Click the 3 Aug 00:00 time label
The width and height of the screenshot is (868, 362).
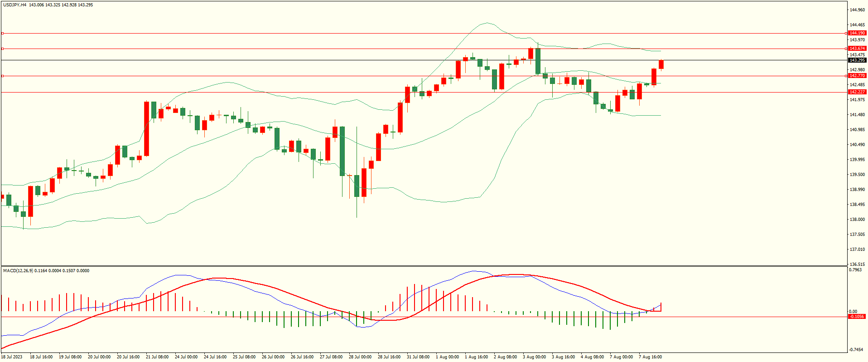[535, 357]
